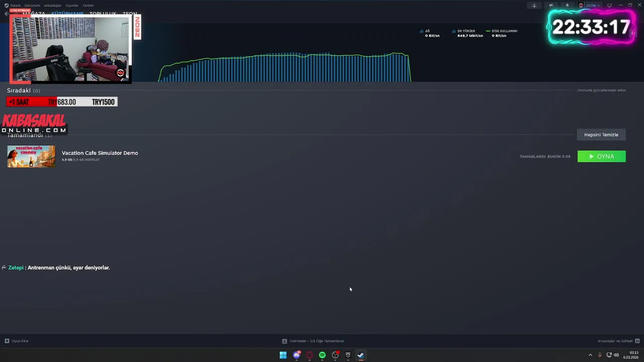Open OBS Studio from the taskbar
The height and width of the screenshot is (362, 644).
[335, 355]
